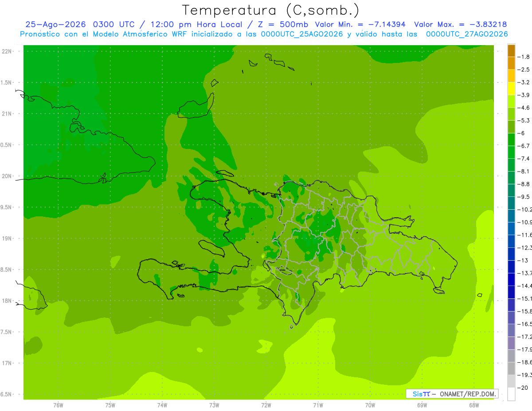Click the "75W" longitude label
The height and width of the screenshot is (411, 532).
click(110, 405)
